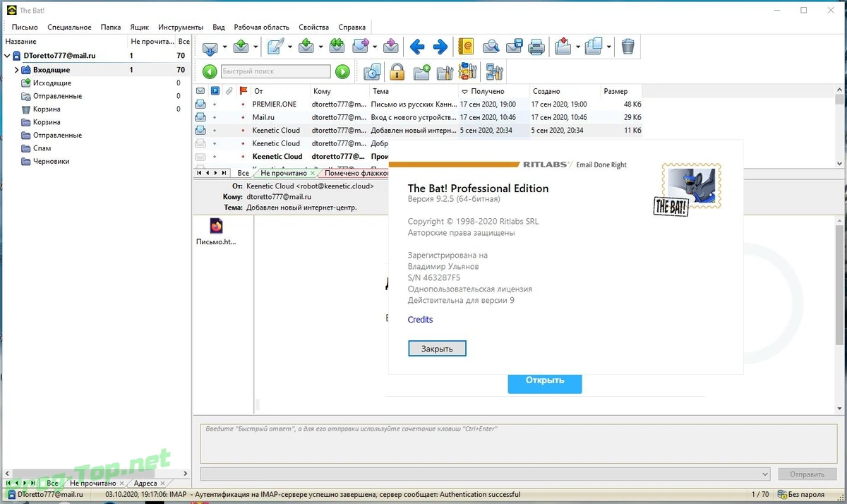Screen dimensions: 847x504
Task: Click in the Быстрый поиск search field
Action: click(275, 71)
